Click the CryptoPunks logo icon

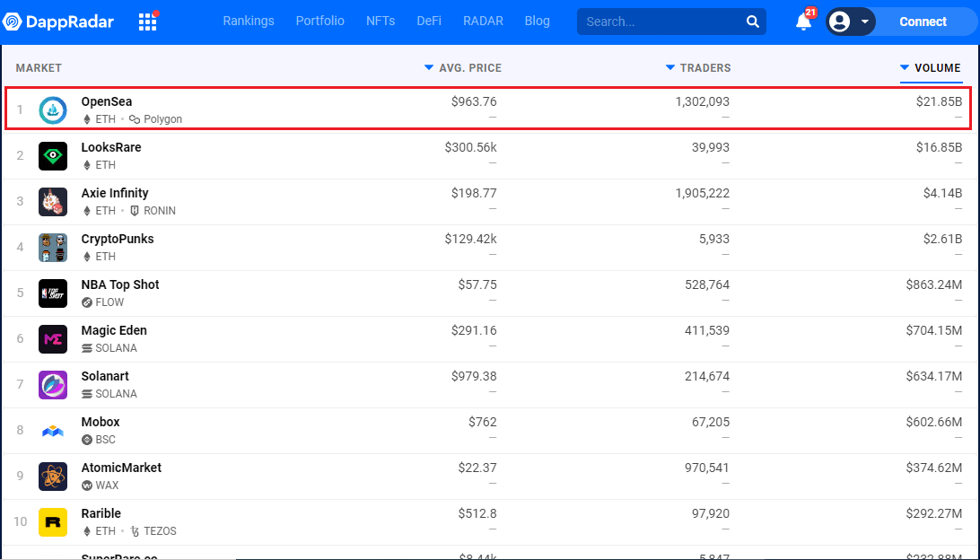pos(53,248)
